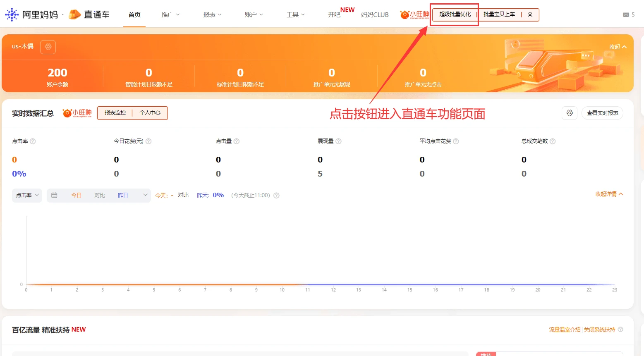Click the 阿里妈妈 logo in the header
The height and width of the screenshot is (356, 644).
click(31, 14)
